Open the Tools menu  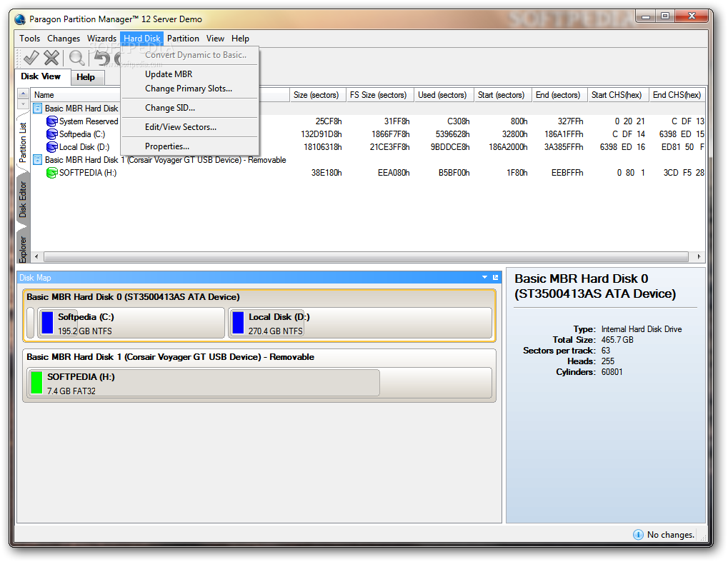point(30,39)
